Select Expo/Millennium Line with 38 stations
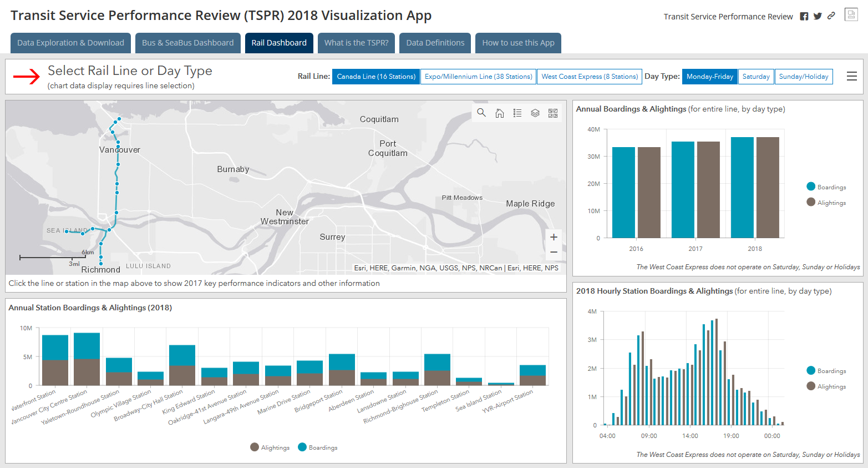The width and height of the screenshot is (868, 468). point(478,76)
